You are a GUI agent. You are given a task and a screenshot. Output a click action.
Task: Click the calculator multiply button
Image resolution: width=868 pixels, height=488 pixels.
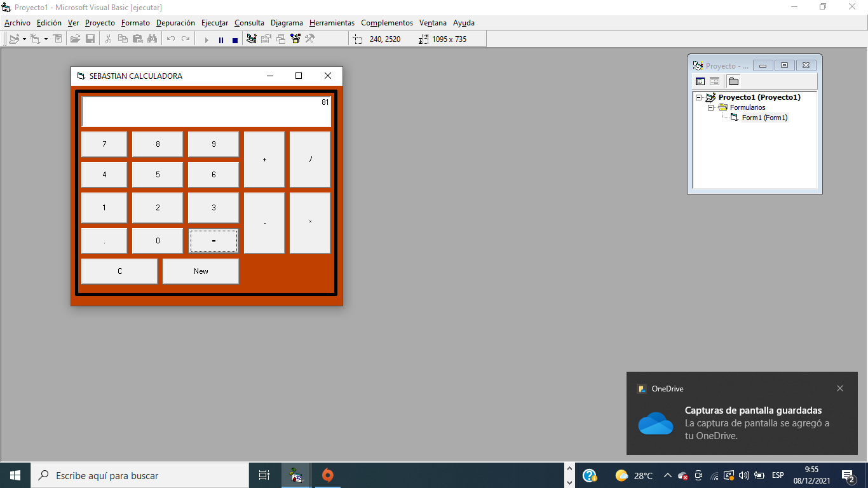310,223
